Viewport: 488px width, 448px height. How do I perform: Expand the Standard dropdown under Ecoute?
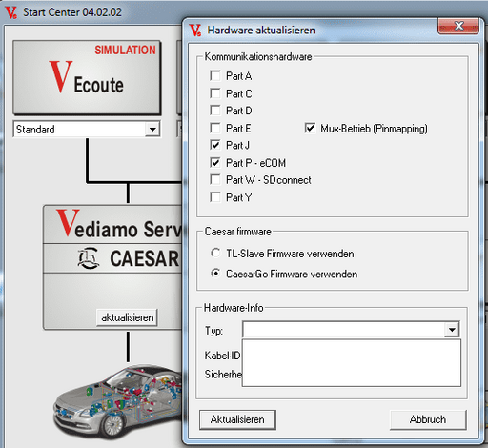152,130
